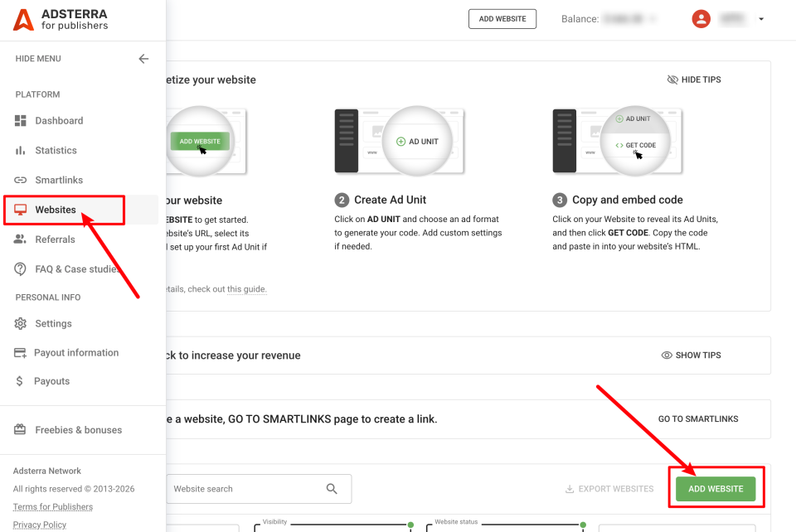Click the Websites monitor icon
Image resolution: width=796 pixels, height=532 pixels.
pos(20,210)
